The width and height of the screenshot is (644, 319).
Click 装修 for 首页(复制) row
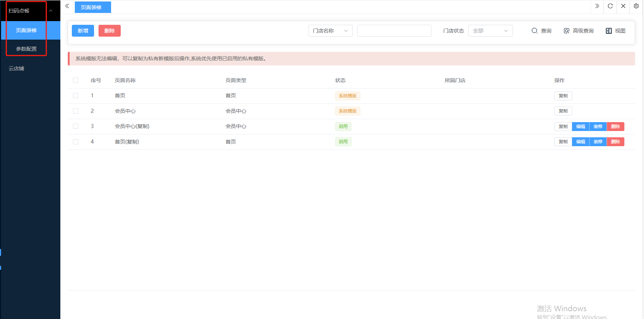pyautogui.click(x=598, y=142)
